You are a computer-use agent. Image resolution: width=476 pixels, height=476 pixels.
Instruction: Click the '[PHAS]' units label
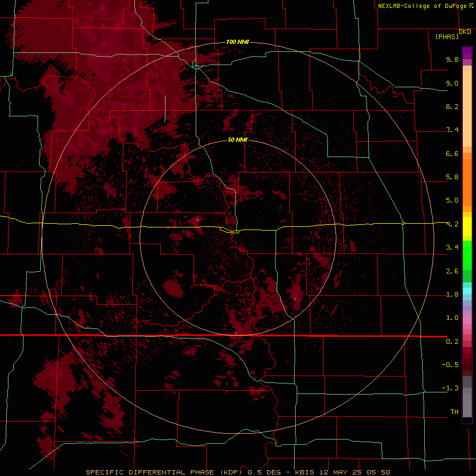[447, 36]
